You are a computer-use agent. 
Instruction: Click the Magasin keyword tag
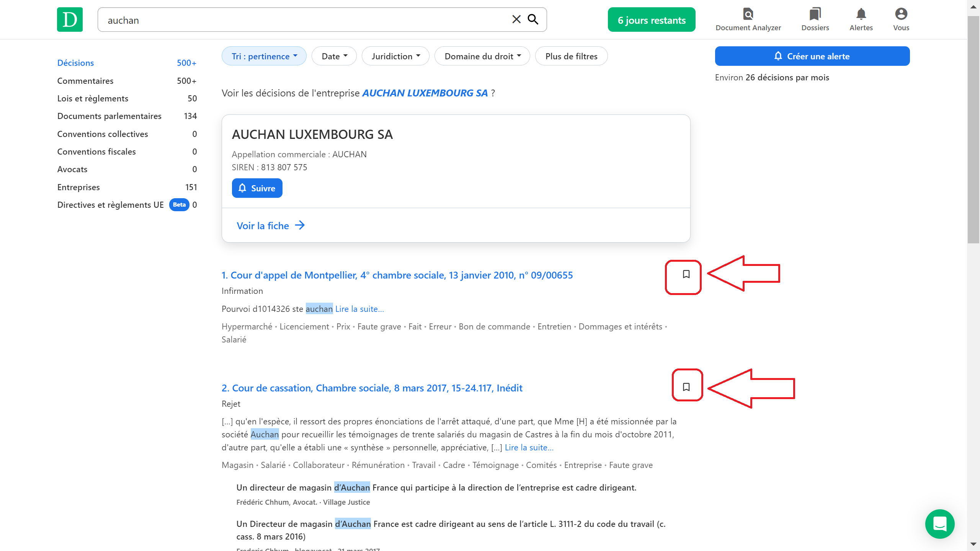(x=237, y=465)
